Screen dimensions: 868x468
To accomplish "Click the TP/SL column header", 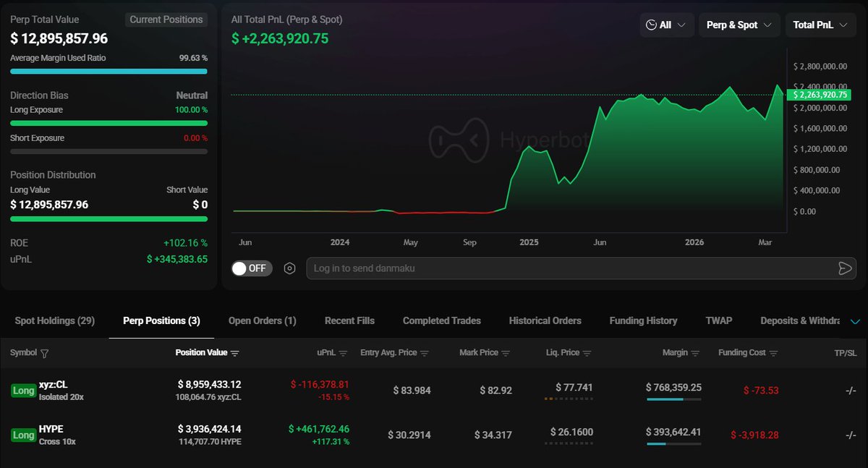I will click(x=845, y=353).
